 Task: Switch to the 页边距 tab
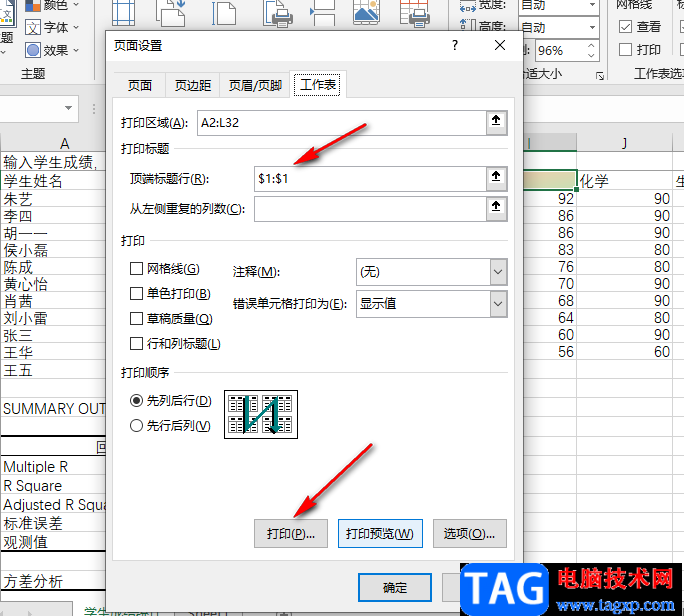point(193,86)
